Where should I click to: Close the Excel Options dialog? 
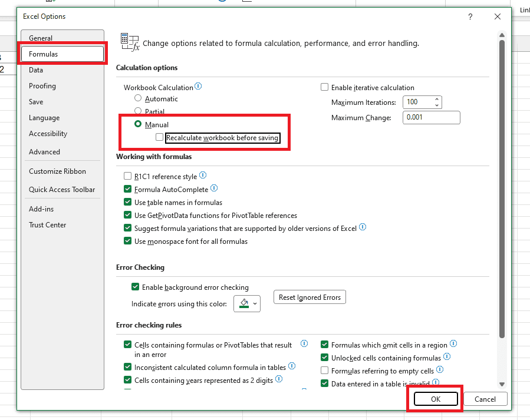coord(497,16)
